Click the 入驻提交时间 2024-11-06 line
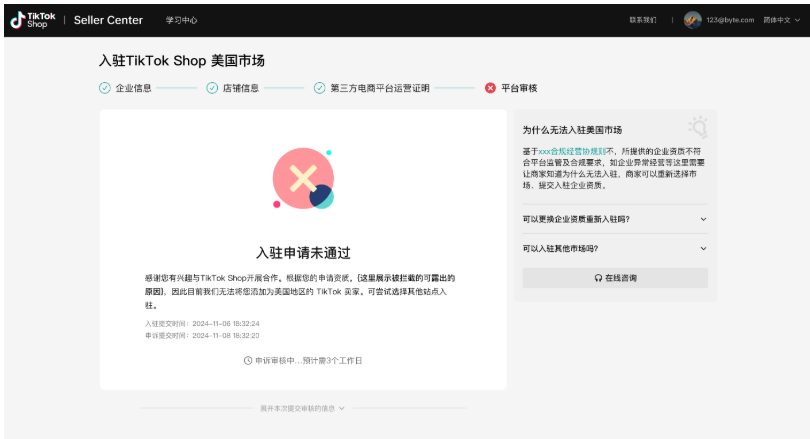Screen dimensions: 810x439 [202, 324]
